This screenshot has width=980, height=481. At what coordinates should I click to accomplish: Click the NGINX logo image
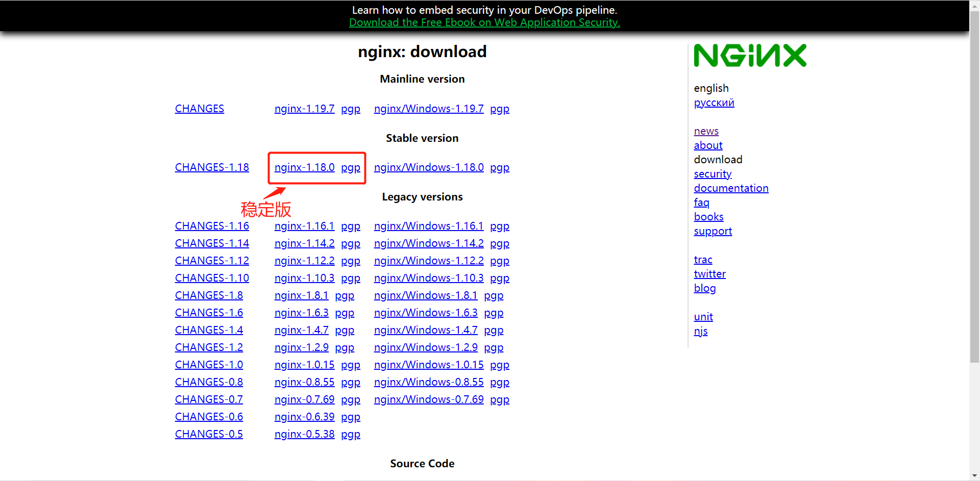[x=750, y=56]
